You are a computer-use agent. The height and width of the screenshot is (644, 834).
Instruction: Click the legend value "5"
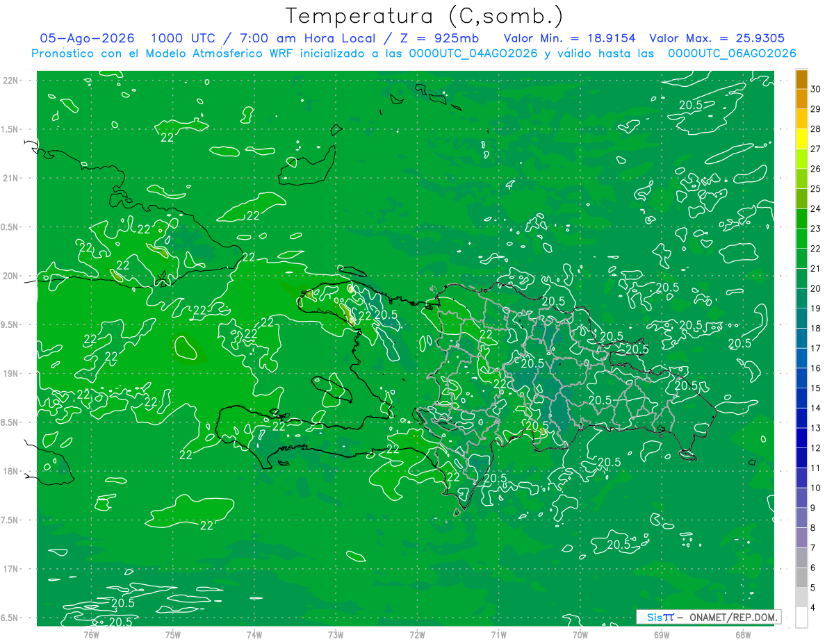click(x=813, y=588)
